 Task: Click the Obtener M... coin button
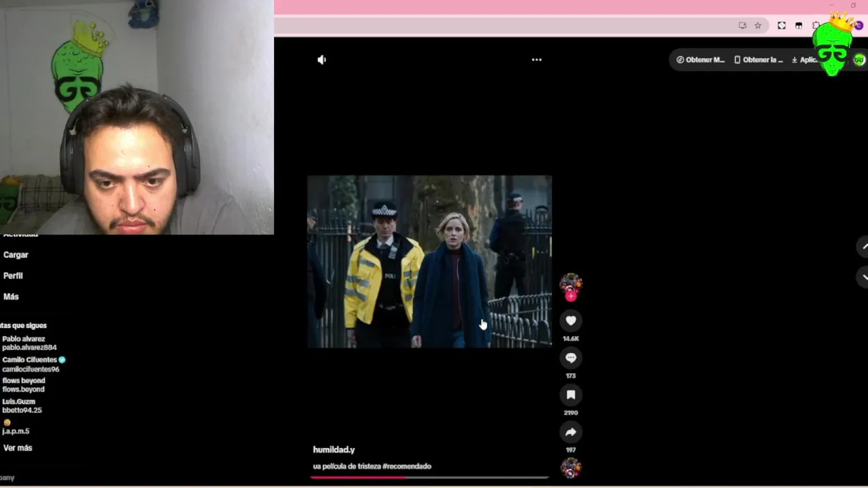tap(701, 60)
